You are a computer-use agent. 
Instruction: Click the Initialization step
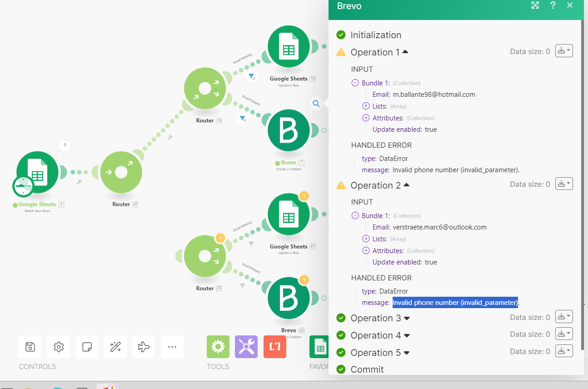click(376, 35)
